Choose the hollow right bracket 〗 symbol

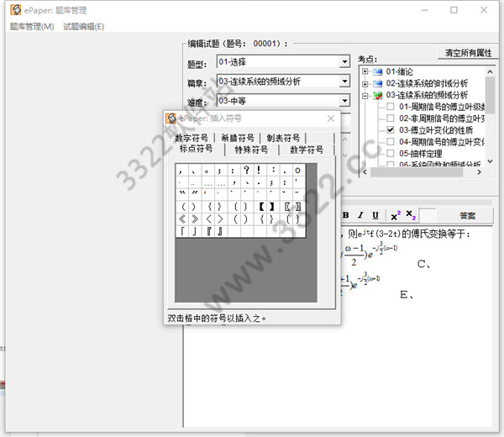[298, 207]
